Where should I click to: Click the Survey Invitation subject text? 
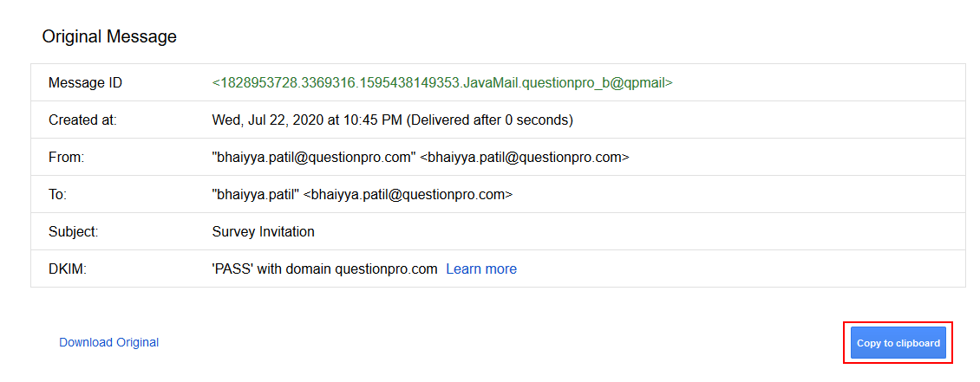[x=263, y=232]
